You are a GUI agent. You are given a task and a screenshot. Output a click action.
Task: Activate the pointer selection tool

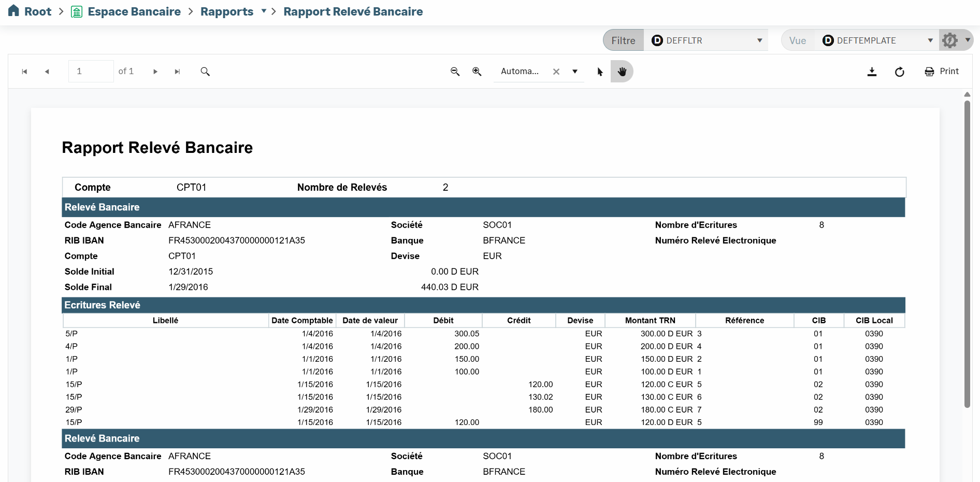[600, 72]
